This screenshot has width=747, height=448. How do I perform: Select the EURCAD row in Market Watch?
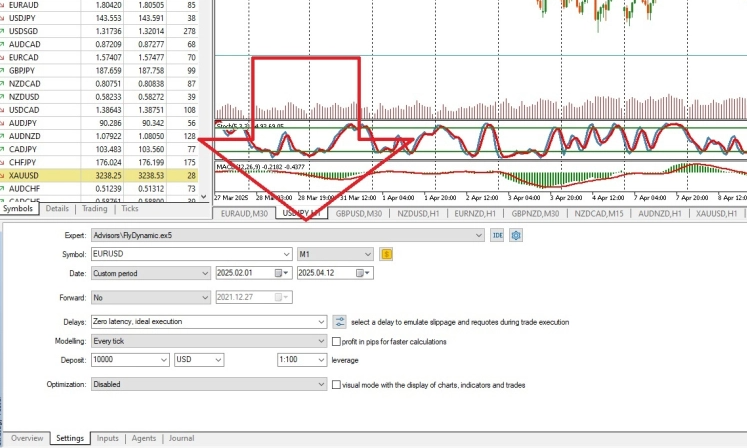pyautogui.click(x=99, y=58)
